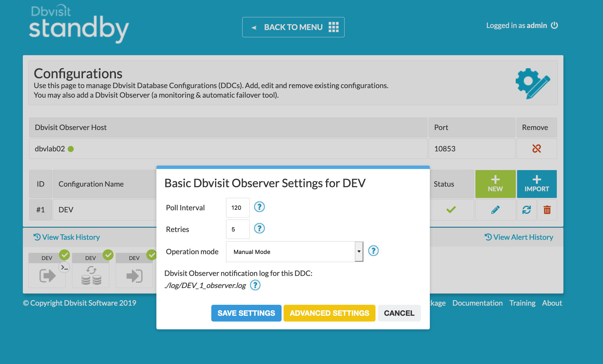Click the Dbvisit standby logo
This screenshot has height=364, width=603.
click(79, 24)
